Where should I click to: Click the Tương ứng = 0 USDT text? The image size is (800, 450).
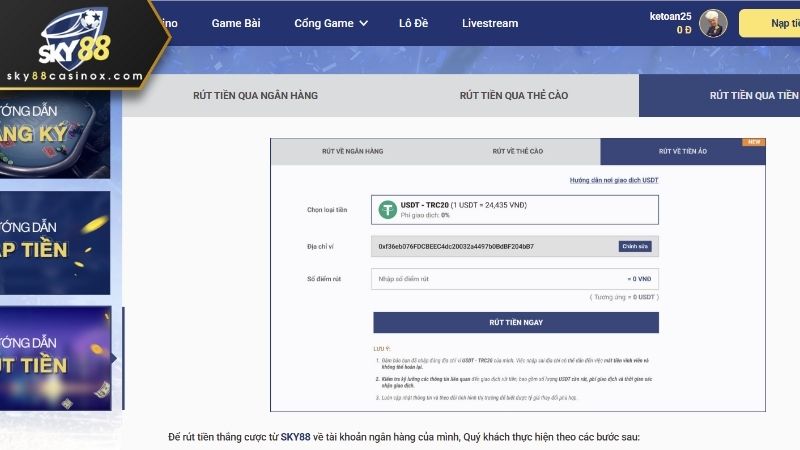point(624,297)
